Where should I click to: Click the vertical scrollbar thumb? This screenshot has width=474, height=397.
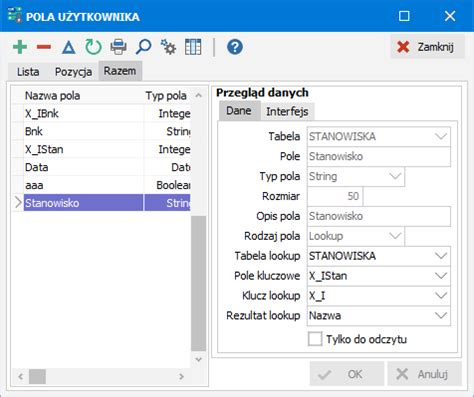coord(199,283)
